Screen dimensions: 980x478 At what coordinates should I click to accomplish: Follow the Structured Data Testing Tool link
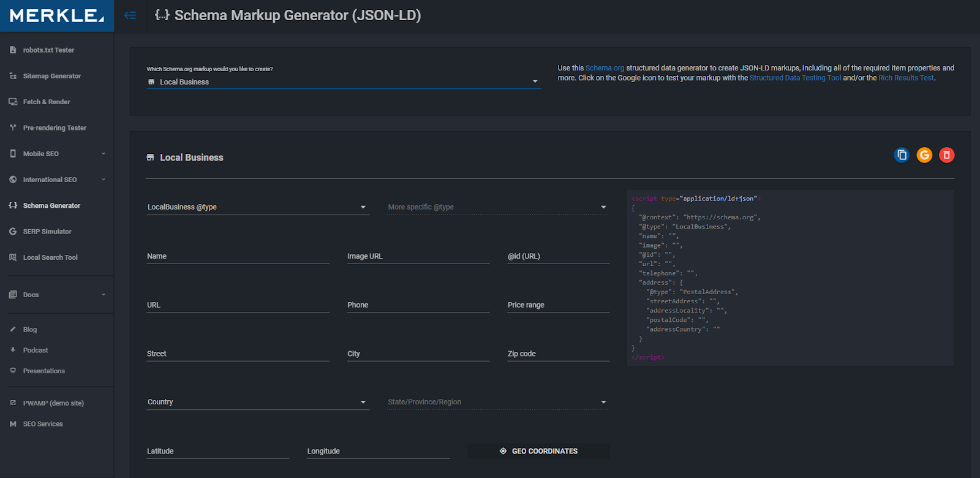[795, 78]
